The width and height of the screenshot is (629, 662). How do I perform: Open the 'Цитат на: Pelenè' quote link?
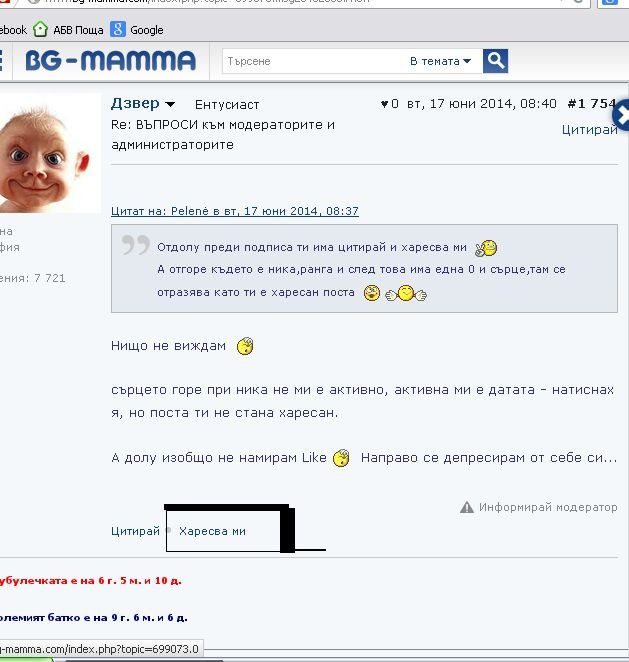[235, 211]
